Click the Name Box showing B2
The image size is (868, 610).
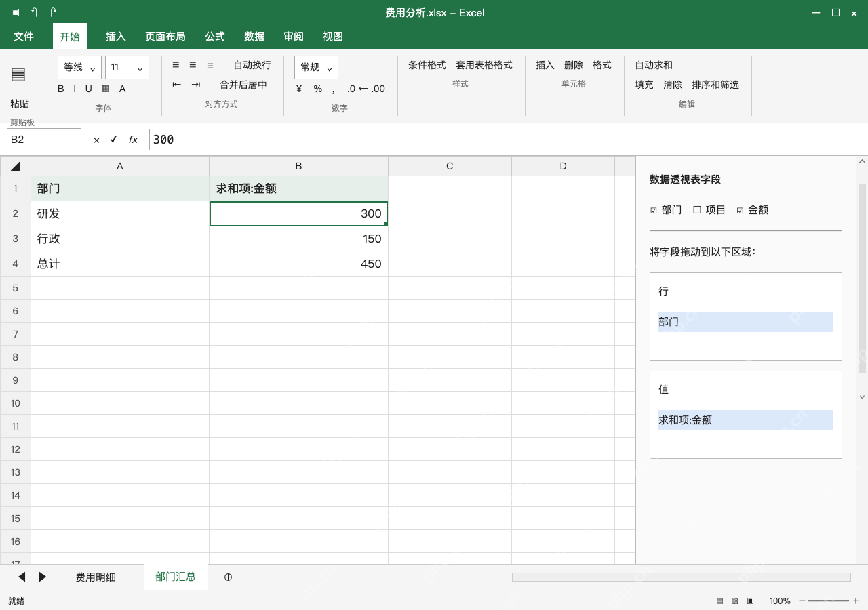[44, 140]
